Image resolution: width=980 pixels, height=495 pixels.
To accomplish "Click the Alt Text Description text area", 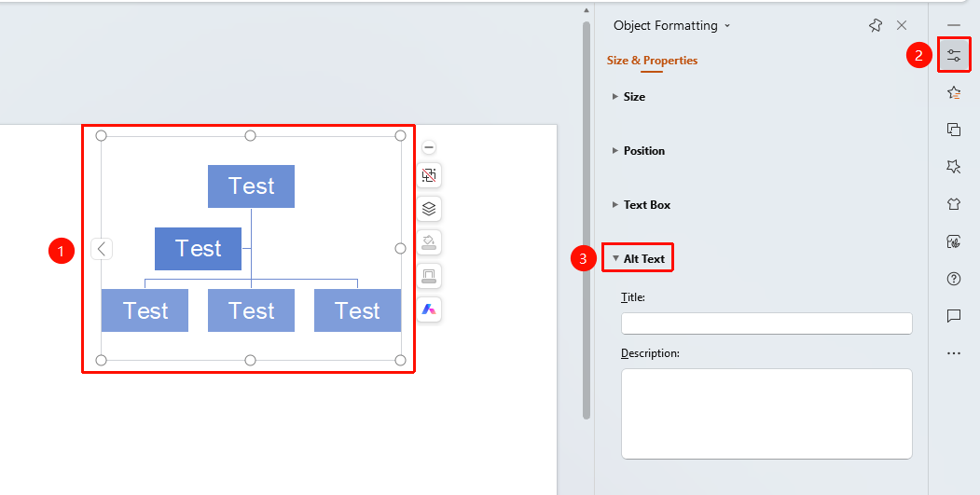I will coord(766,414).
